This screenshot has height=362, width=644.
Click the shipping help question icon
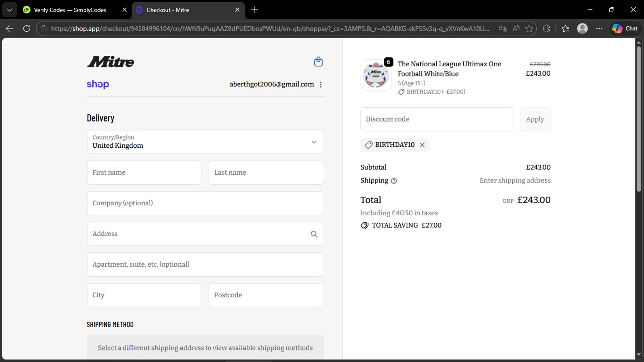click(x=394, y=181)
